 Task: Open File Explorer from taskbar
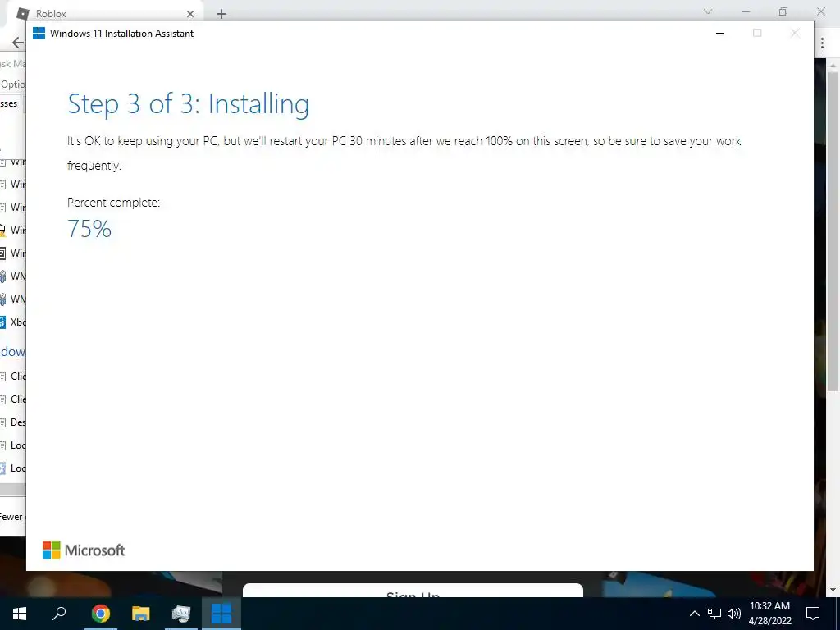141,614
